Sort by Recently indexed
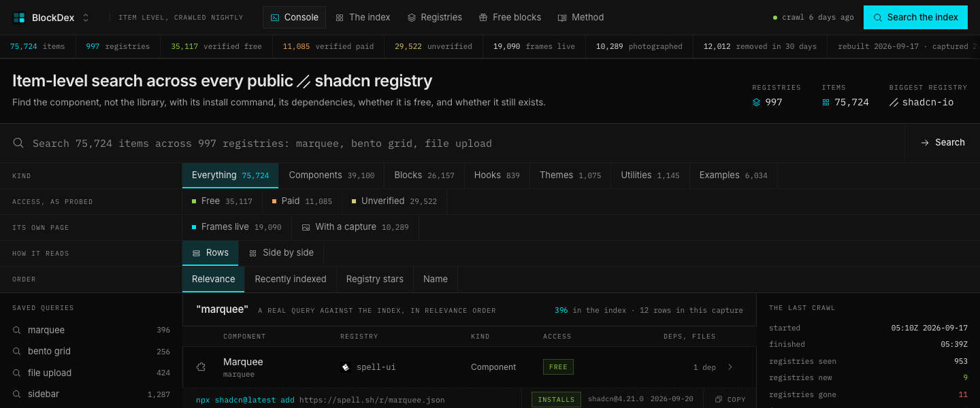 pyautogui.click(x=291, y=279)
